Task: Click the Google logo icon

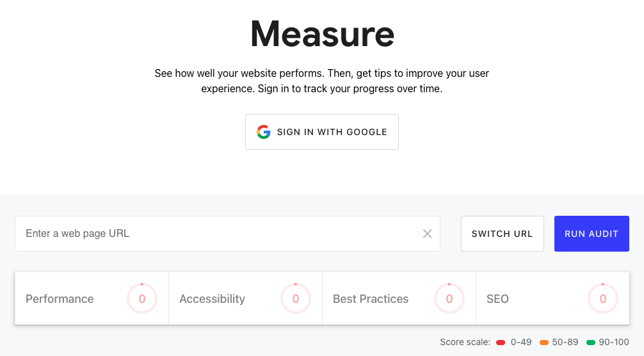Action: [x=264, y=132]
